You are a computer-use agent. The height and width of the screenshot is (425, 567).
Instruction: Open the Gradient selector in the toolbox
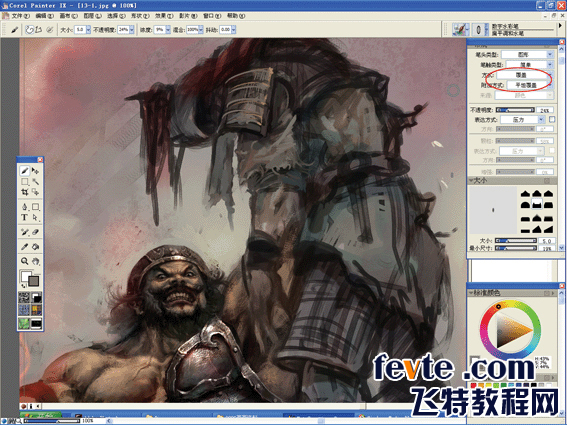(36, 298)
